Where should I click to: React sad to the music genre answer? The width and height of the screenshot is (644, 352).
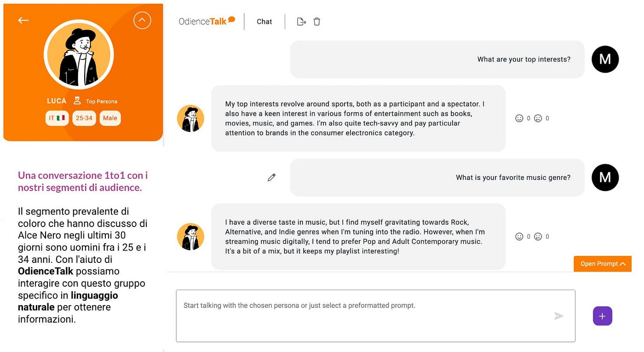click(x=538, y=237)
